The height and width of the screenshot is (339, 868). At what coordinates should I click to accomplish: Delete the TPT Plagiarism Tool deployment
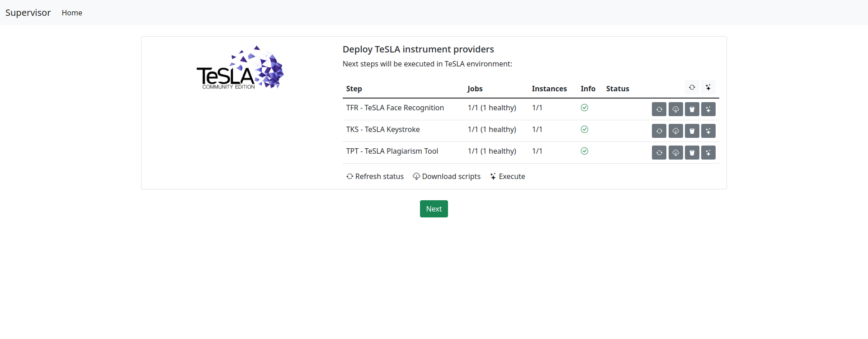tap(692, 153)
